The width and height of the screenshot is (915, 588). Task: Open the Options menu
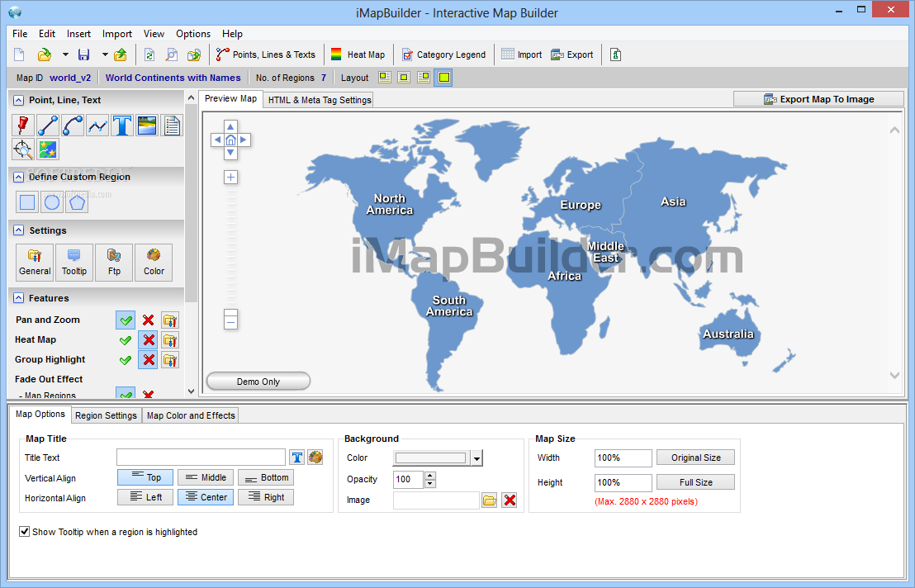pos(193,34)
